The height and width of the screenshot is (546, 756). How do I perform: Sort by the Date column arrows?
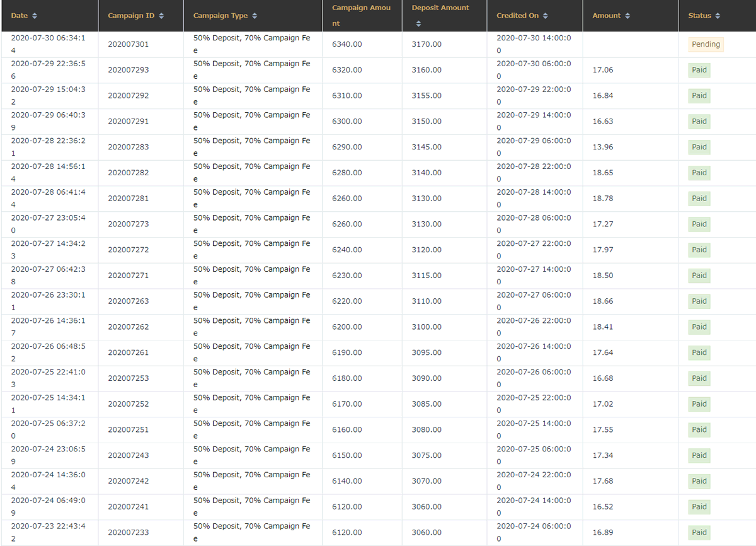point(35,16)
